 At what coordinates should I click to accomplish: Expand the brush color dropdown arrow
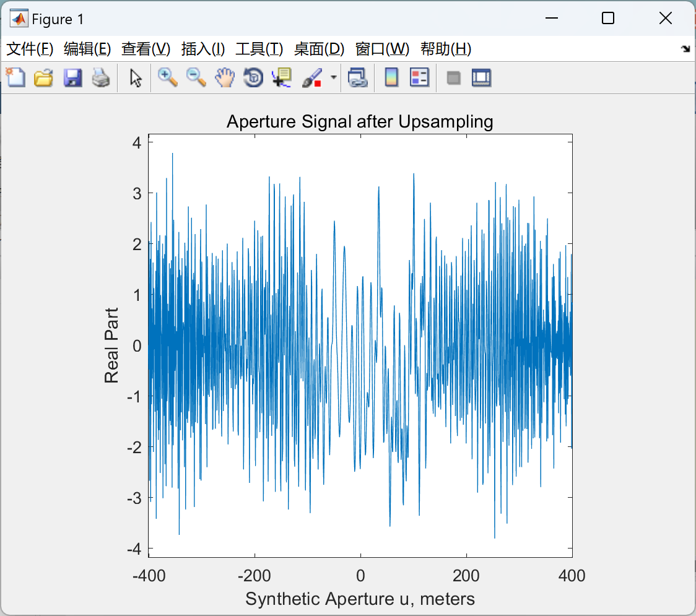tap(333, 77)
